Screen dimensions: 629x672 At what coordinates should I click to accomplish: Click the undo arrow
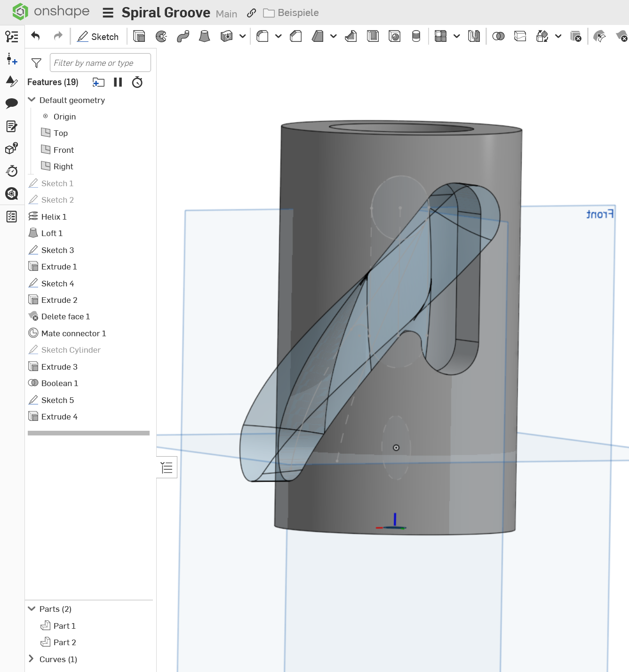point(36,36)
